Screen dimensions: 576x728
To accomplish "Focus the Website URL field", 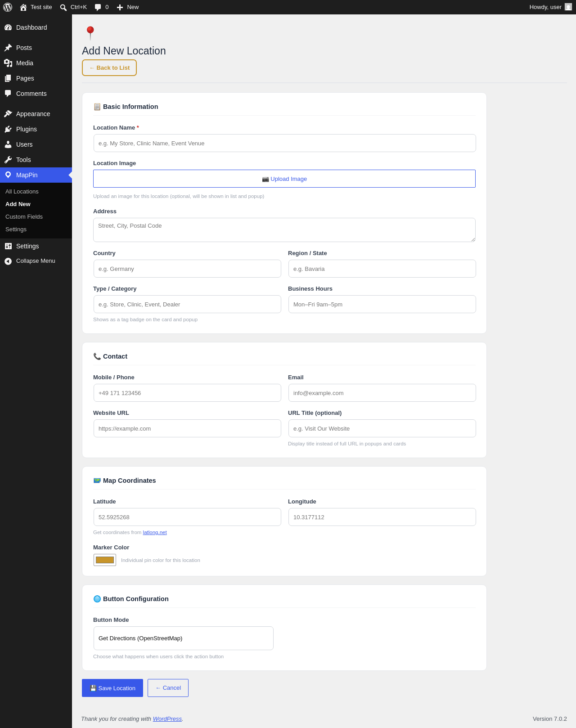I will [187, 428].
